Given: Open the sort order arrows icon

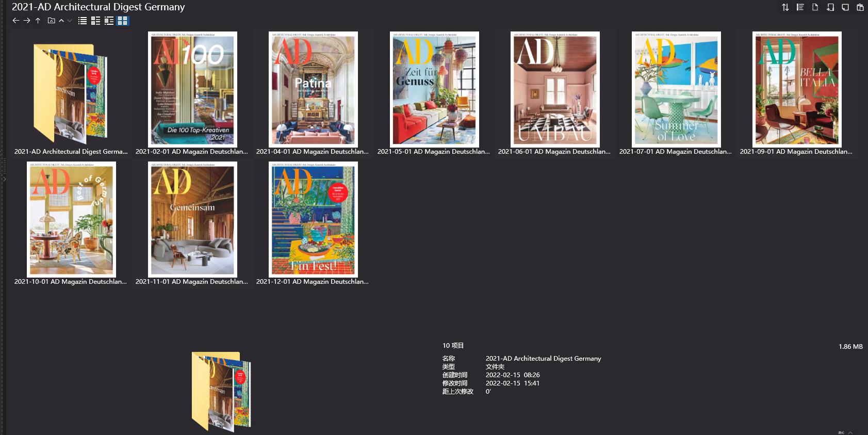Looking at the screenshot, I should tap(785, 7).
